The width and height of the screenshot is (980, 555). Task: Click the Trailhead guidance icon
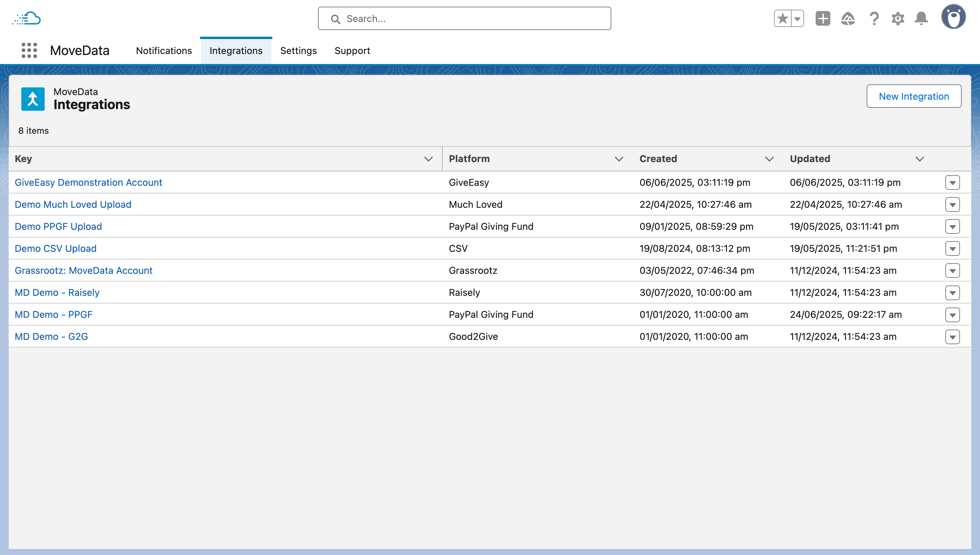pos(848,18)
